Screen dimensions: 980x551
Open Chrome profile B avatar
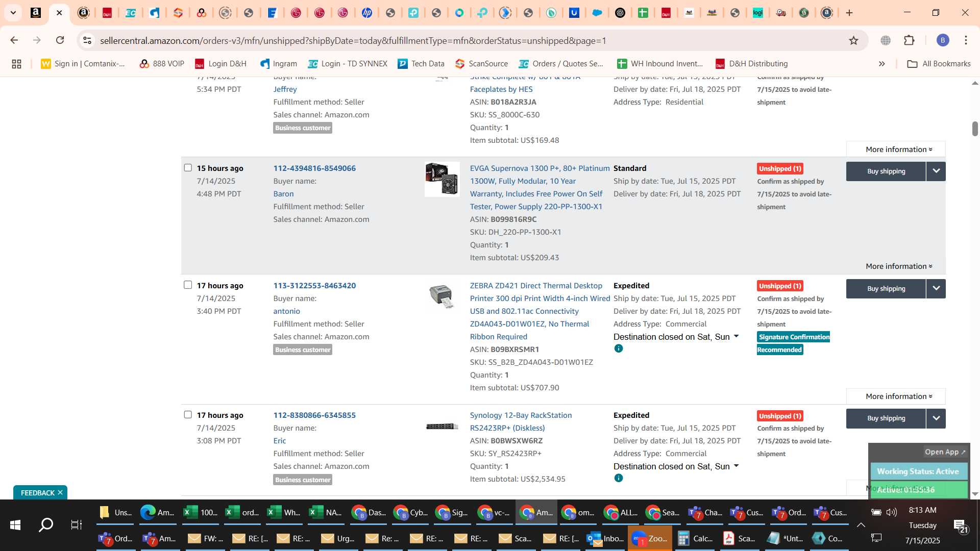[943, 40]
